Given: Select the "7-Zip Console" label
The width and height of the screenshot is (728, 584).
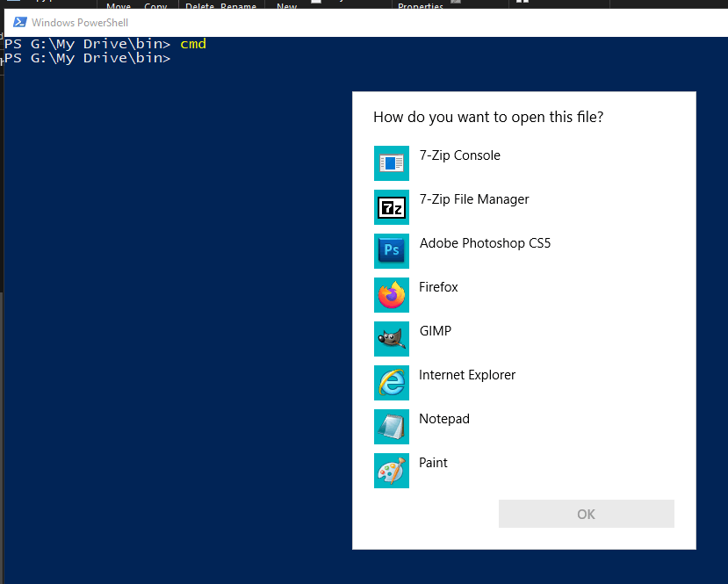Looking at the screenshot, I should coord(459,155).
